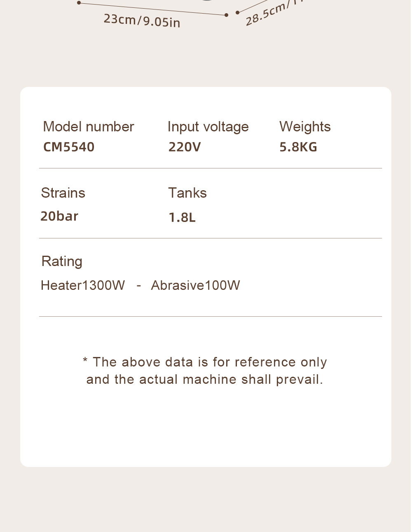Click the "above data is for reference only" line

pos(210,362)
